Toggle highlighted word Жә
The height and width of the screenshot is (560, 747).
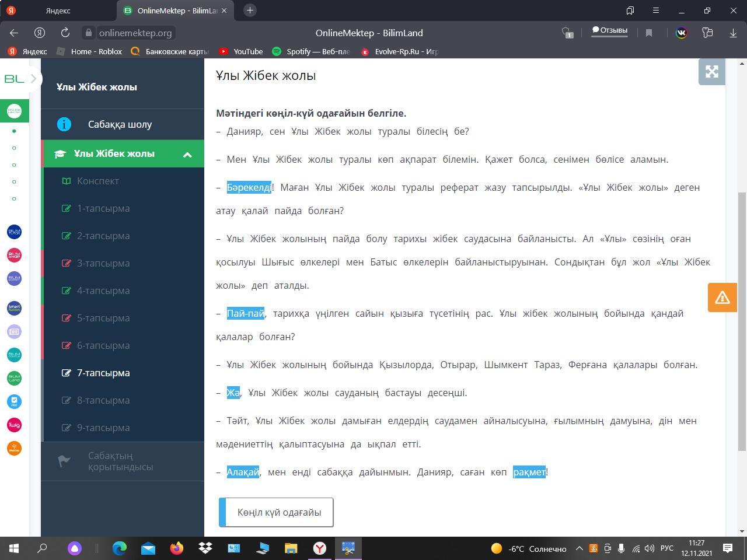233,393
